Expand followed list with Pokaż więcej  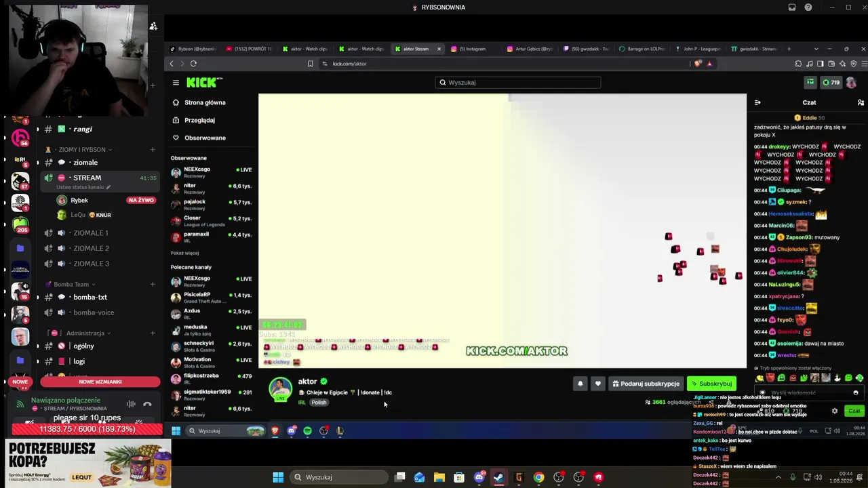coord(184,253)
